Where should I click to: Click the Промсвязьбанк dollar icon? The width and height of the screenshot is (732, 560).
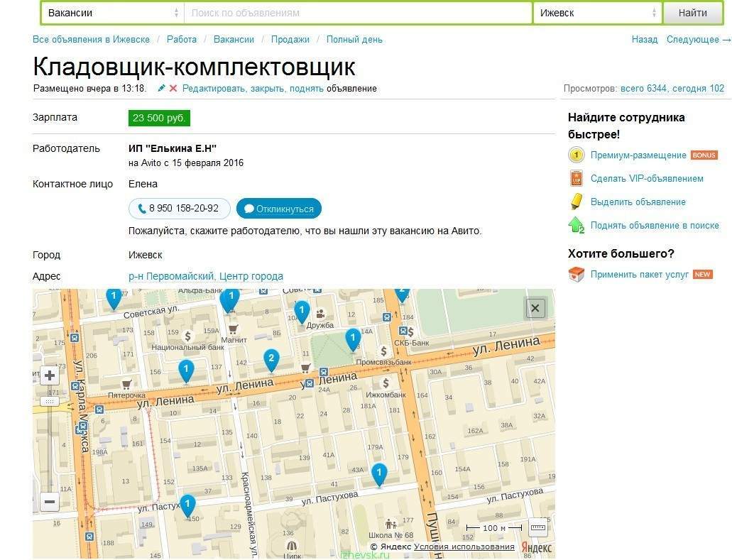[x=383, y=351]
